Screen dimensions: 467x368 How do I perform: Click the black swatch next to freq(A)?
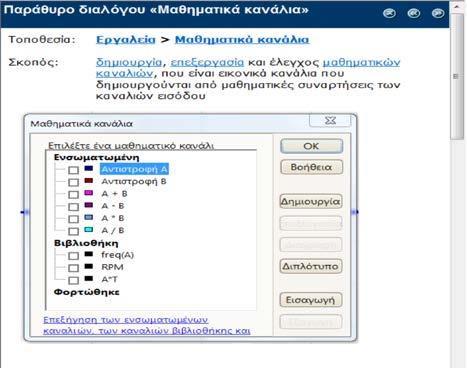point(88,254)
